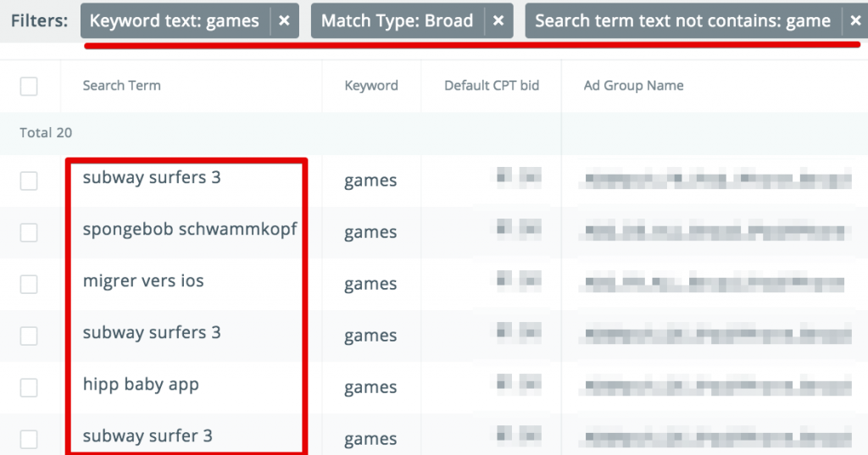
Task: Select the migrer vers ios row checkbox
Action: [29, 284]
